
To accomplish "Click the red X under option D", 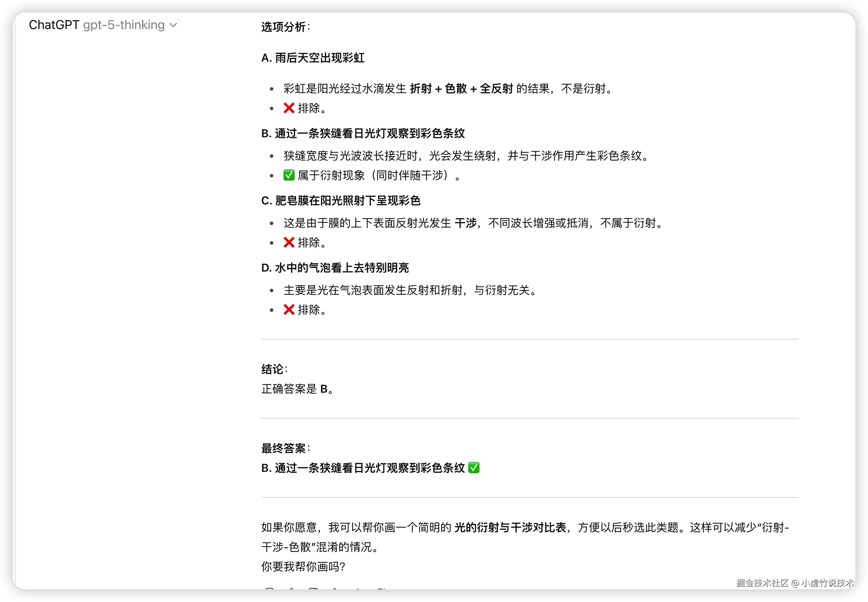I will pyautogui.click(x=289, y=310).
